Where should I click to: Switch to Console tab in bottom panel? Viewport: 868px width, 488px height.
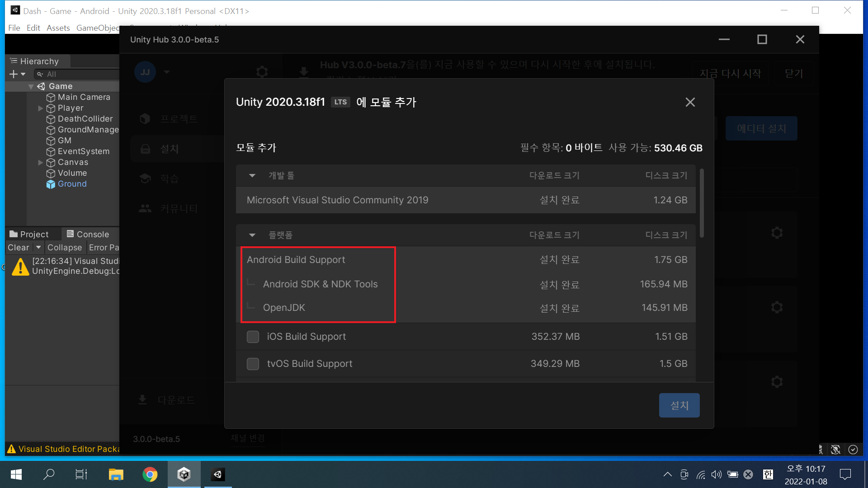tap(92, 234)
